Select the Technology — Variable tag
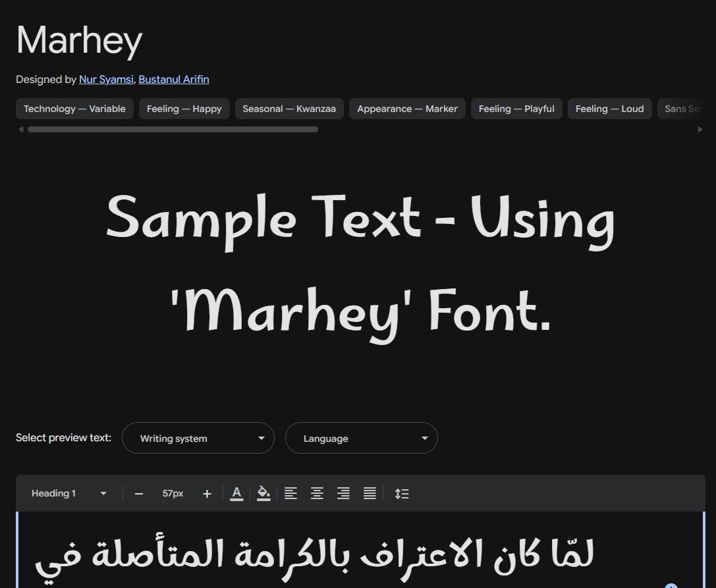 click(74, 109)
